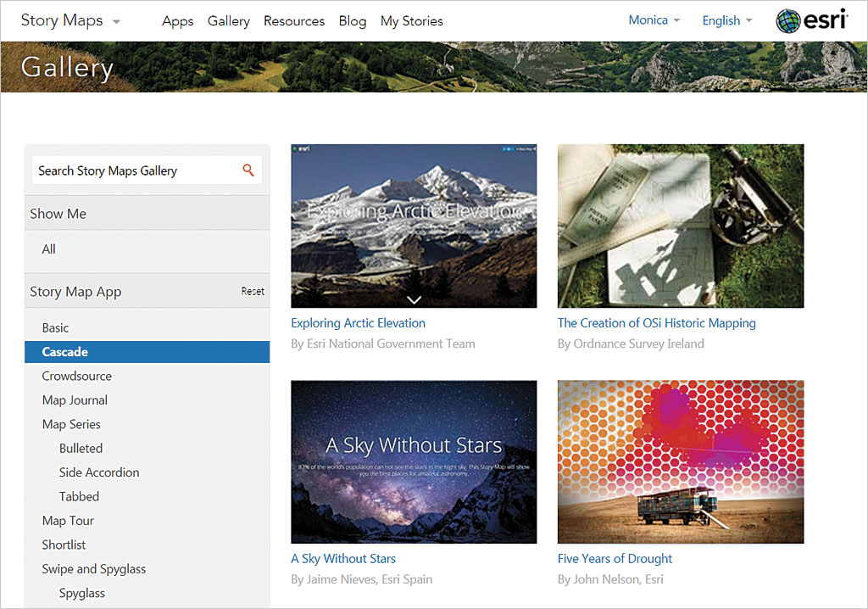Click the search magnifier icon
The width and height of the screenshot is (868, 609).
(248, 170)
